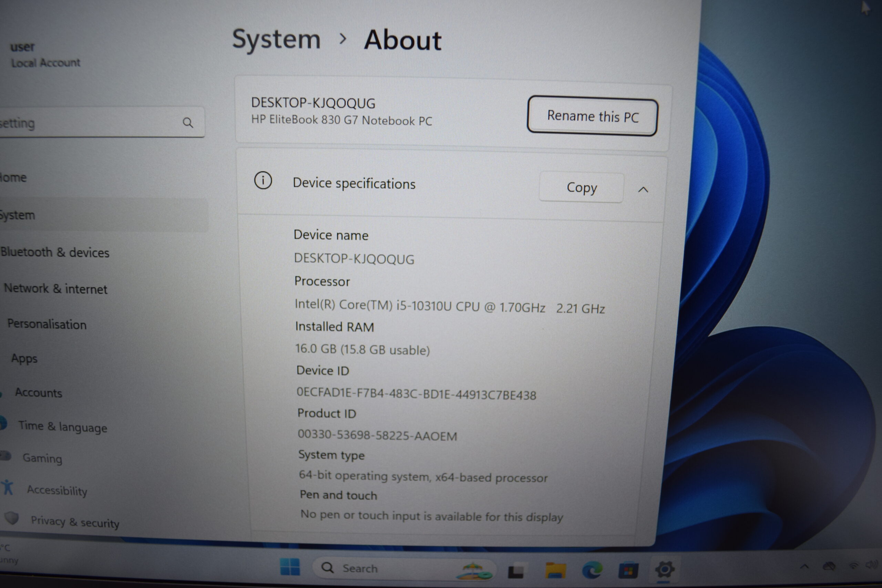Viewport: 882px width, 588px height.
Task: Open Personalisation settings
Action: tap(47, 324)
